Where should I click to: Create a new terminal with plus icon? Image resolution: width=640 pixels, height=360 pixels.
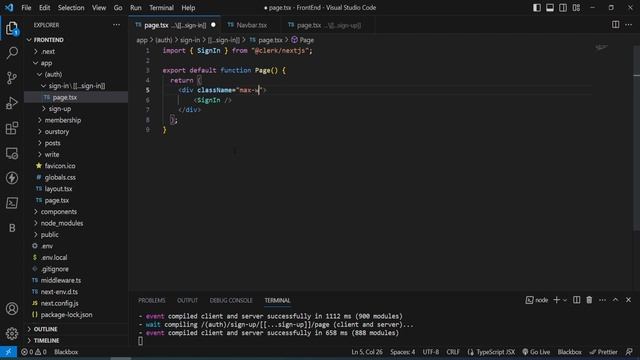click(x=556, y=300)
